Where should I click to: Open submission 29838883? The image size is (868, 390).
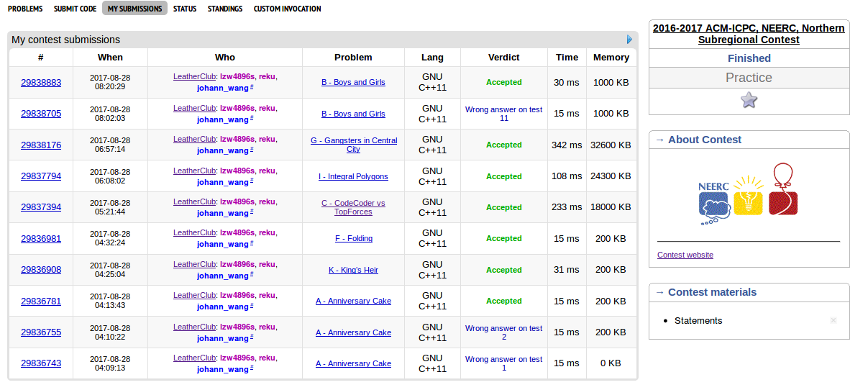point(41,83)
